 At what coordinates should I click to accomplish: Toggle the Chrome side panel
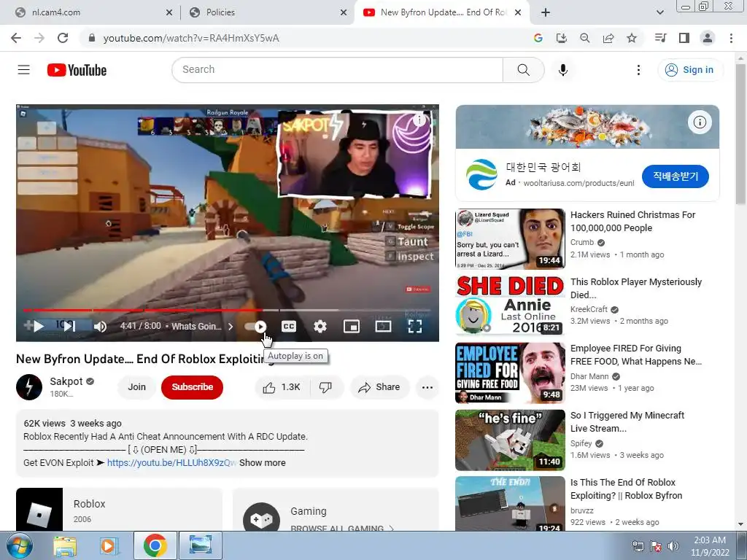tap(684, 38)
